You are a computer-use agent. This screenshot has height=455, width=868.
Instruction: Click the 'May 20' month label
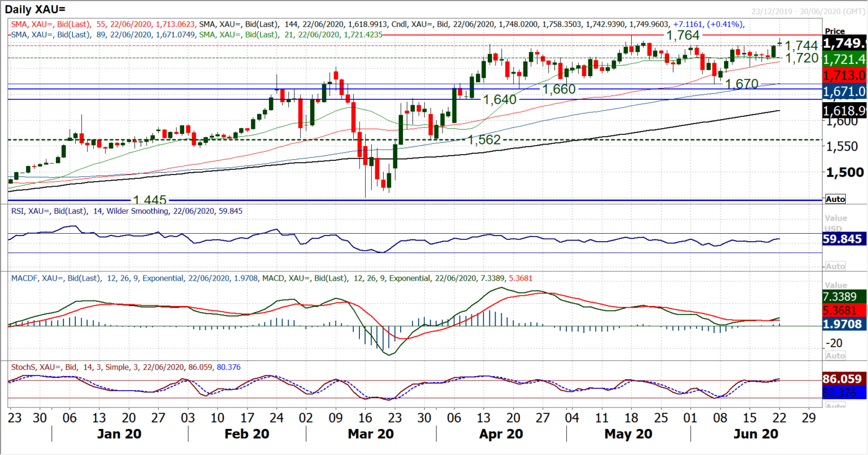click(x=628, y=434)
